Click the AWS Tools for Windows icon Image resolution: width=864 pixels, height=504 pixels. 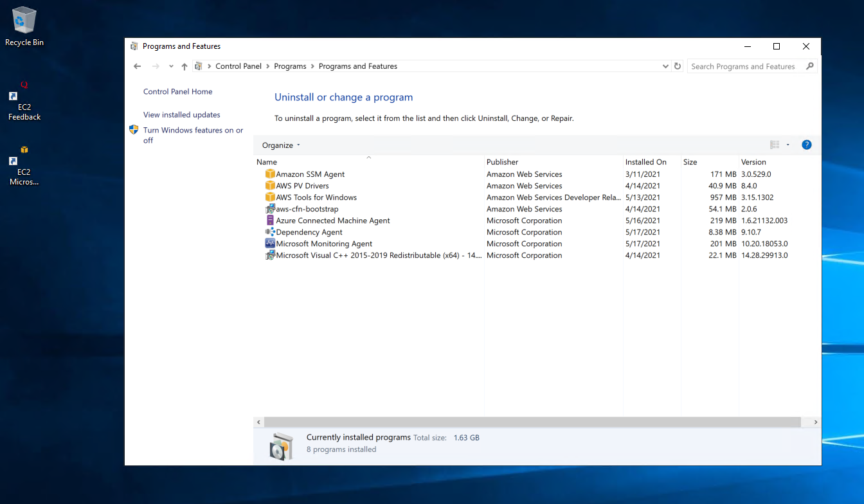click(x=270, y=197)
